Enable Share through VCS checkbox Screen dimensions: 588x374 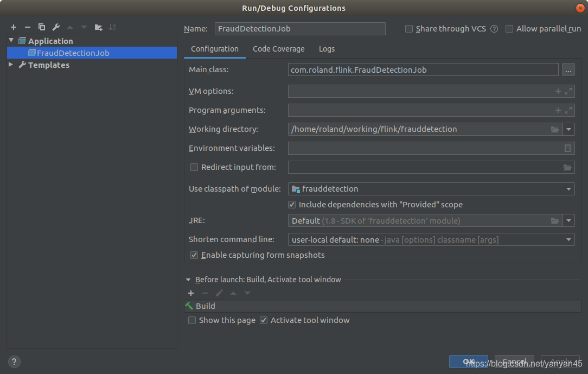(409, 29)
